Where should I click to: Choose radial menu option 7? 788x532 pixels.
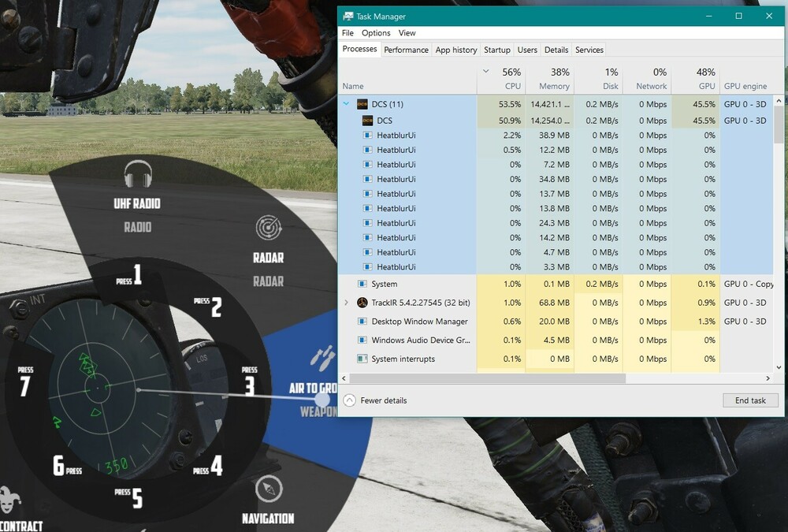(25, 381)
